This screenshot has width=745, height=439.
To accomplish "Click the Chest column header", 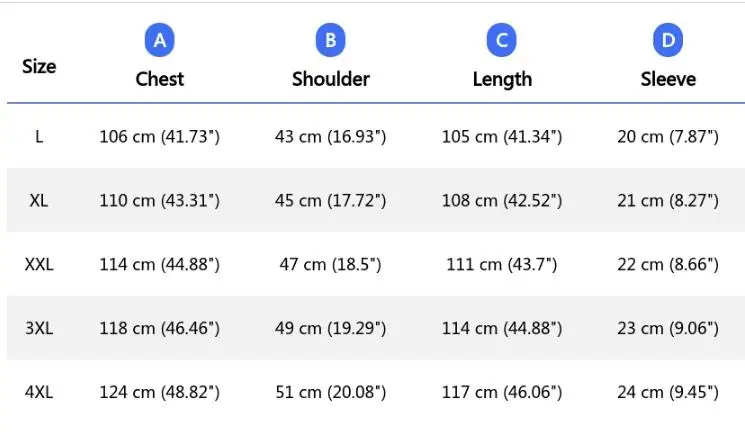I will tap(160, 79).
